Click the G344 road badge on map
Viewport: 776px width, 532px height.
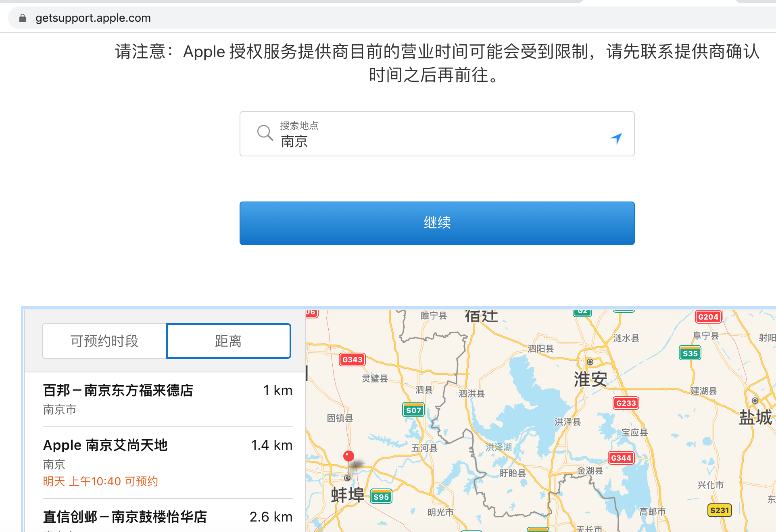tap(621, 458)
